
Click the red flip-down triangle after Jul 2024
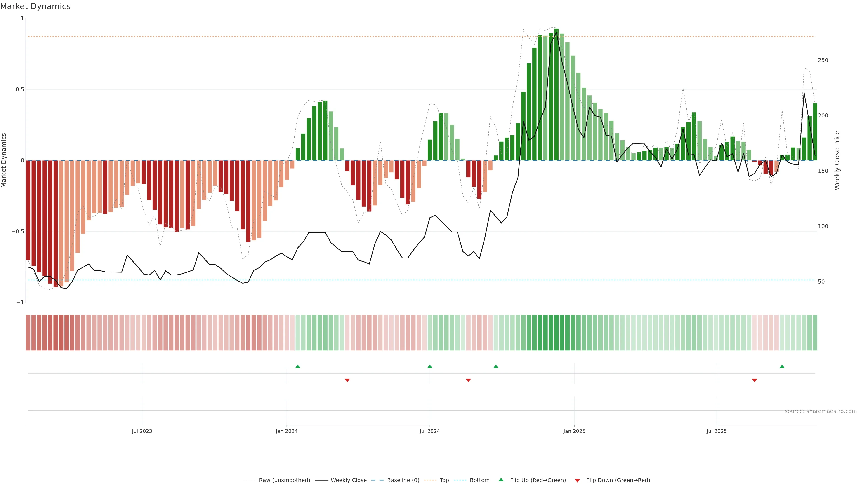tap(468, 380)
